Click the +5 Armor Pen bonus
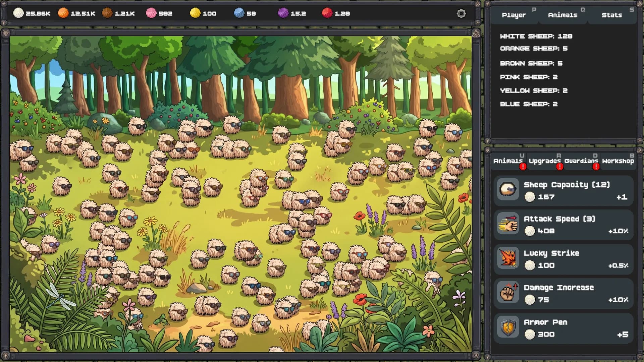This screenshot has height=362, width=644. click(623, 335)
